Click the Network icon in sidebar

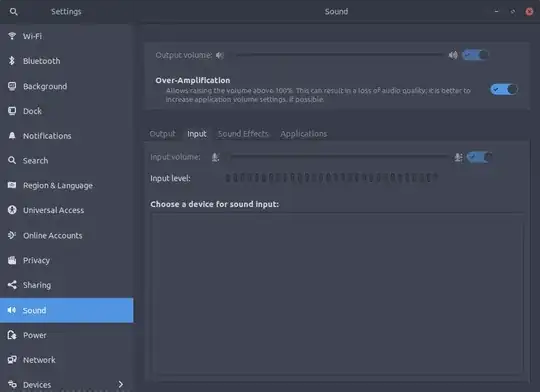pos(12,360)
